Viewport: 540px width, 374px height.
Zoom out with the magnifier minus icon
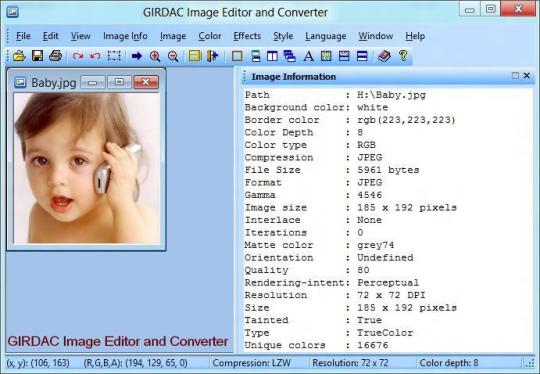[x=173, y=56]
